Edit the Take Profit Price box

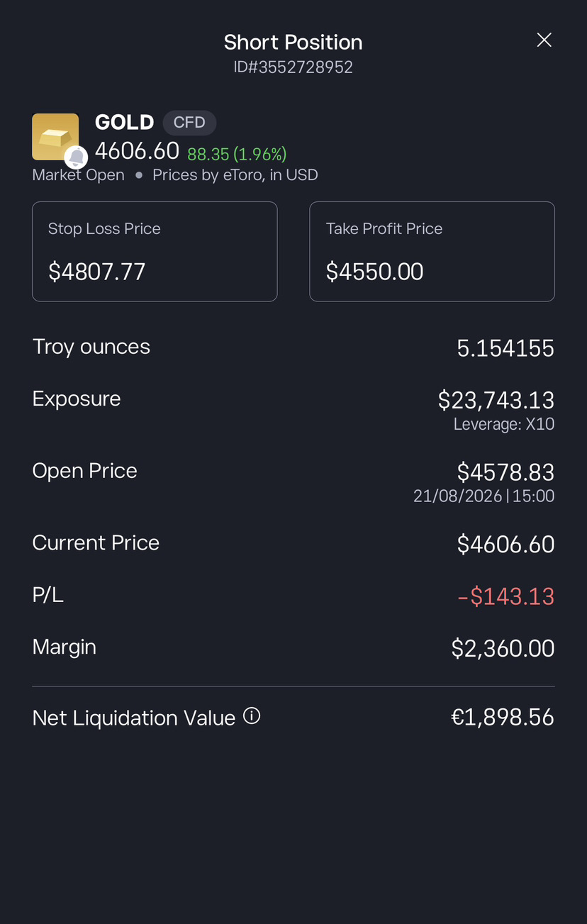(432, 252)
